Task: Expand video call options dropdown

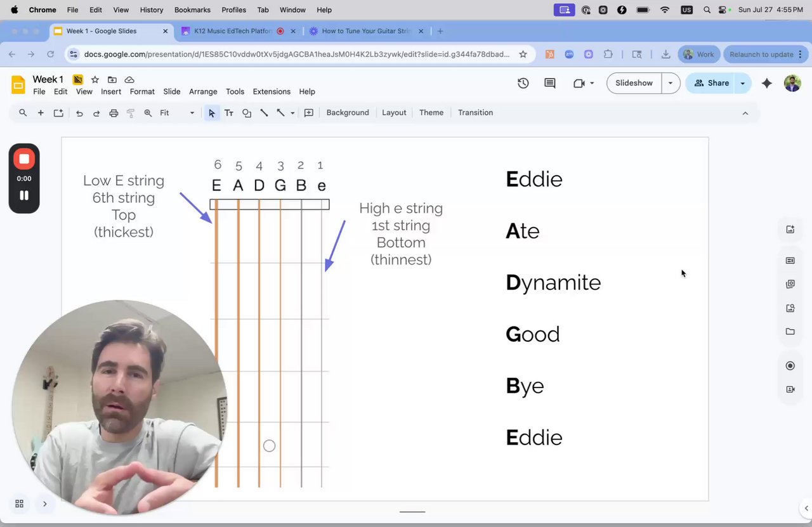Action: [x=592, y=83]
